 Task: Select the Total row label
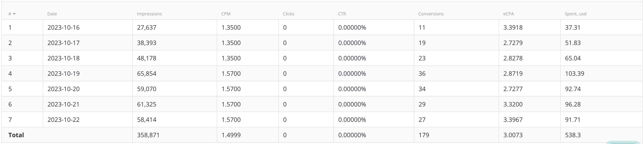16,135
